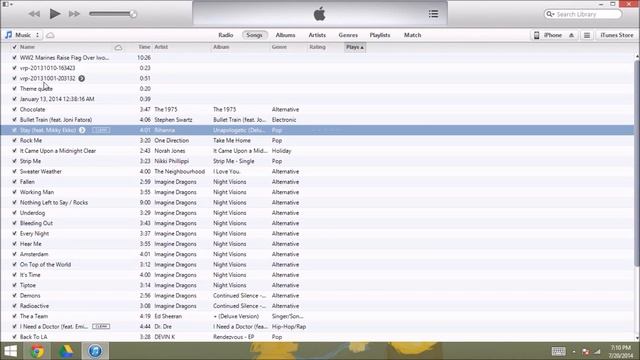
Task: Click the Clean badge on Stay row
Action: pyautogui.click(x=101, y=130)
